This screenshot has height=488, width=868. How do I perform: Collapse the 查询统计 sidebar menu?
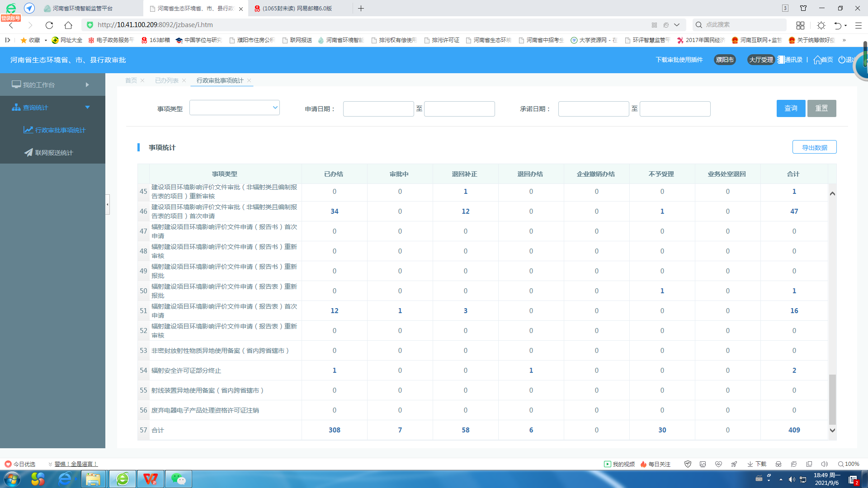pyautogui.click(x=52, y=108)
